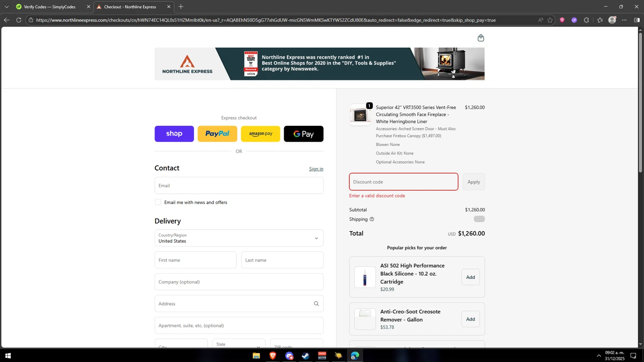Open Anti-Creo-Soot remover thumbnail
Viewport: 644px width, 362px height.
point(365,319)
